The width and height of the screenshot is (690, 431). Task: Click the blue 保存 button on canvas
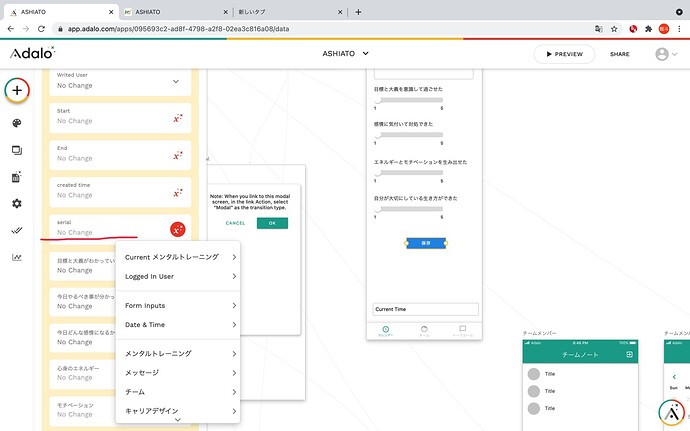point(426,243)
